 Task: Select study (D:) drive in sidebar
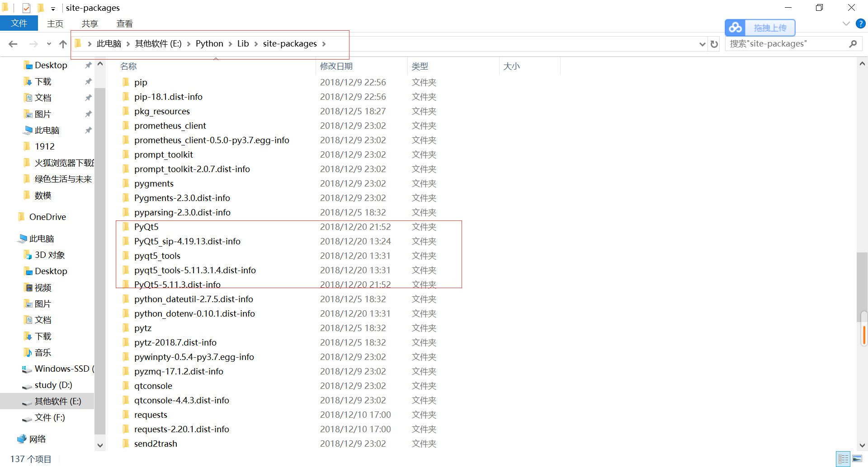(x=53, y=385)
